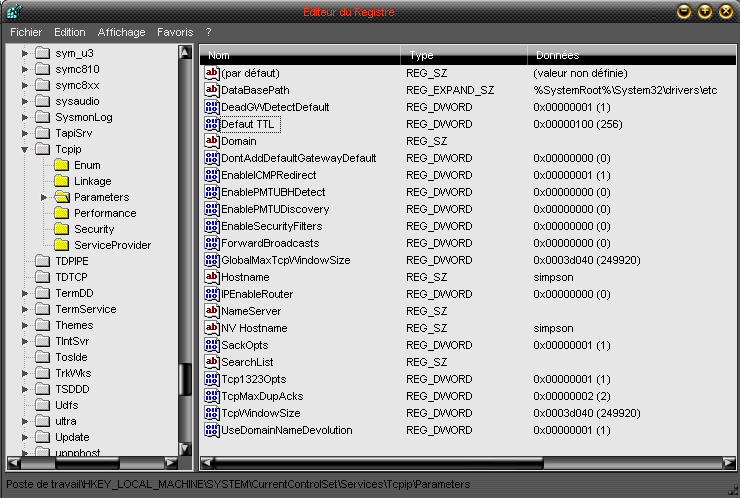The image size is (740, 498).
Task: Click the DWORD icon next to DeadGWDetectDefault
Action: pos(211,107)
